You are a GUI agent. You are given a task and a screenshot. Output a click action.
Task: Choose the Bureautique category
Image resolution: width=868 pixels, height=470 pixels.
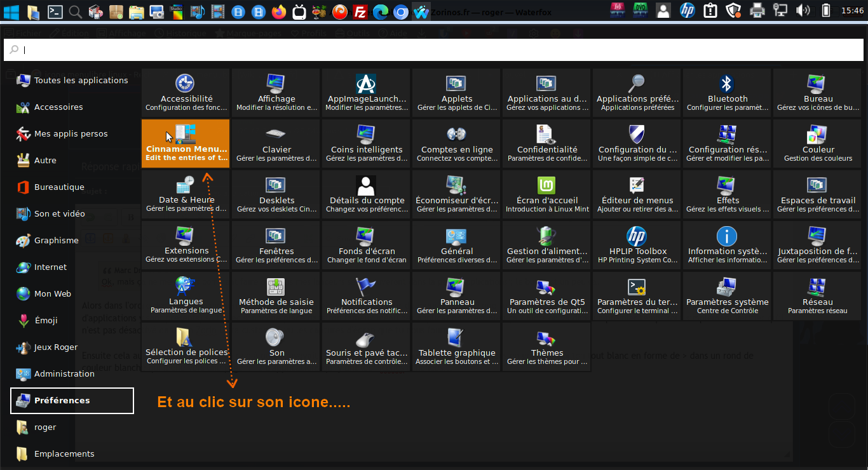click(x=58, y=187)
